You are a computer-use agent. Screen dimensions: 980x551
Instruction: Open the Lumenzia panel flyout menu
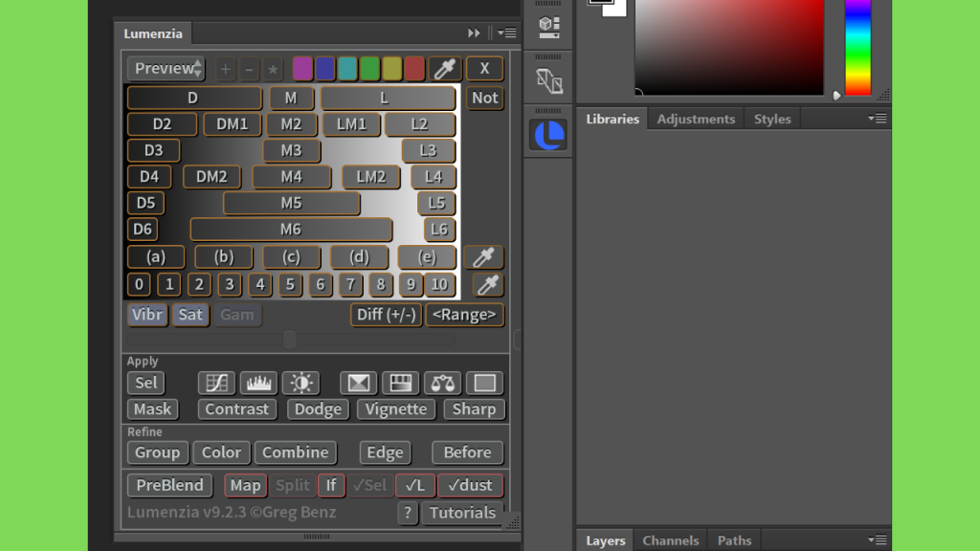click(x=507, y=33)
